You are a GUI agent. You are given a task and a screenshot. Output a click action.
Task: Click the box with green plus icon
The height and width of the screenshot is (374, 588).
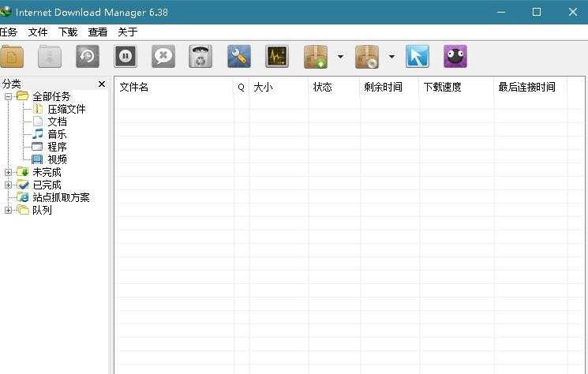(316, 57)
